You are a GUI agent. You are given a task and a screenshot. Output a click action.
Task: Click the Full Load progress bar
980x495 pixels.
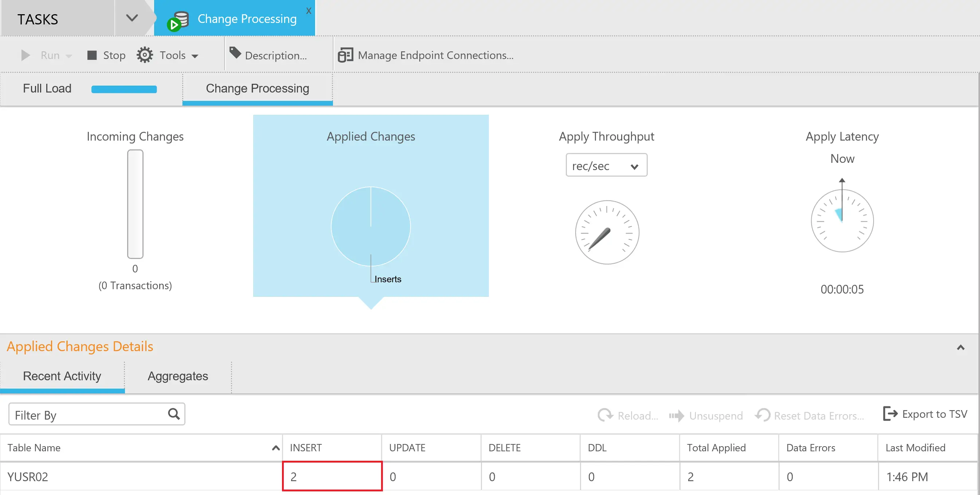click(x=124, y=89)
